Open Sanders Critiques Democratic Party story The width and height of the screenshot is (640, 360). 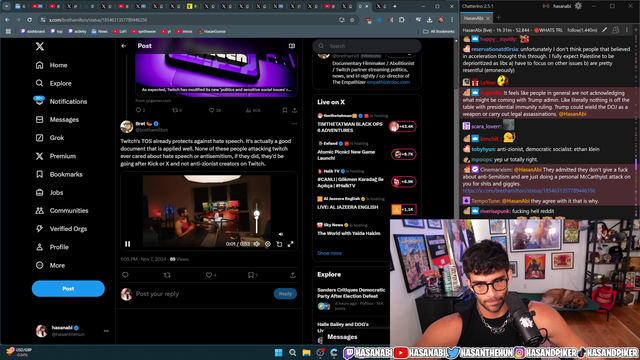351,293
